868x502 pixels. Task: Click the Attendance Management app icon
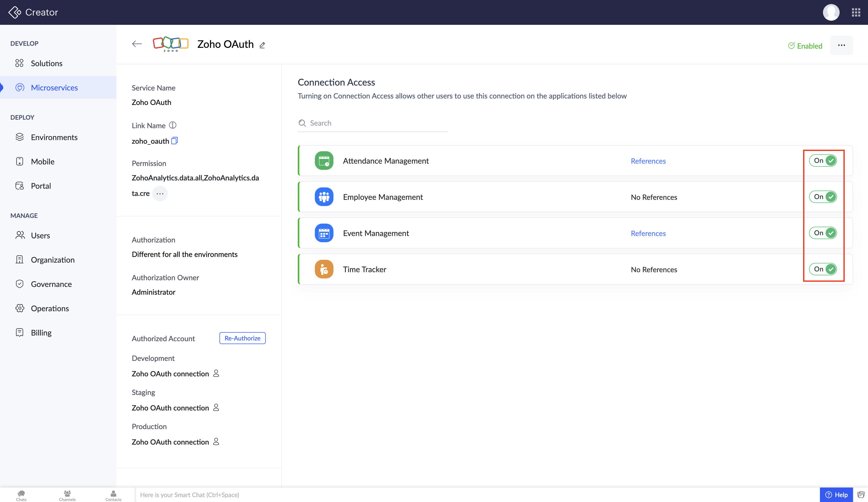(x=324, y=161)
